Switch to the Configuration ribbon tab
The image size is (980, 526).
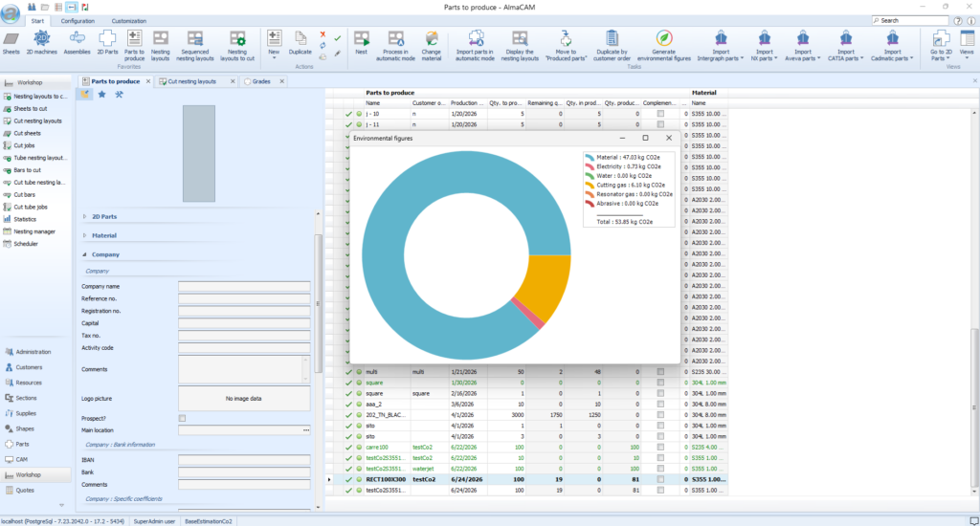[78, 21]
